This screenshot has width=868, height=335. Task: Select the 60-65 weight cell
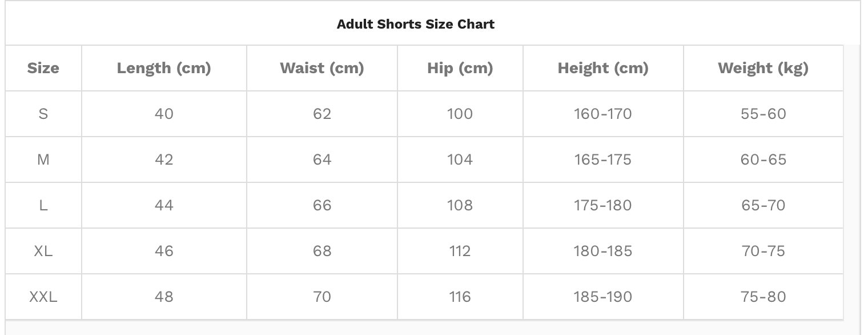(x=763, y=159)
